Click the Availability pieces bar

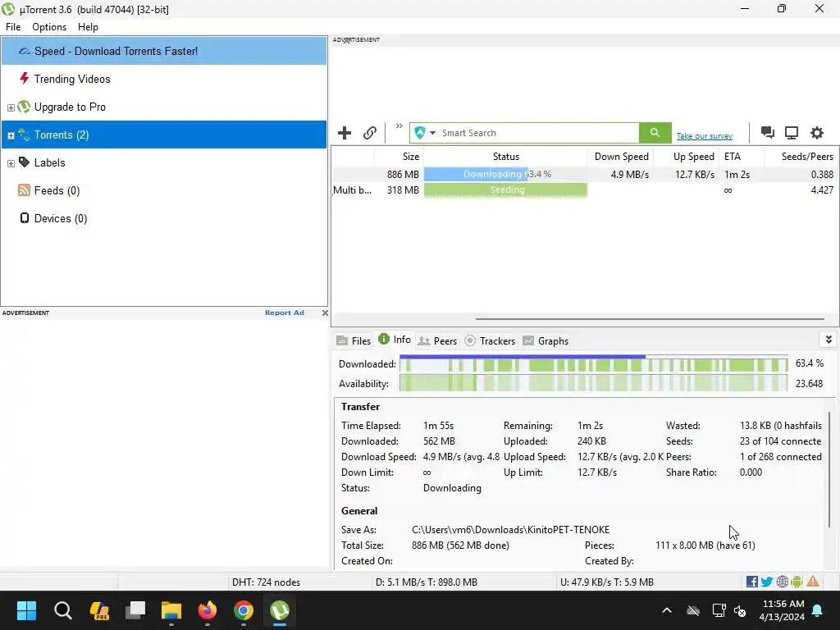[x=594, y=384]
